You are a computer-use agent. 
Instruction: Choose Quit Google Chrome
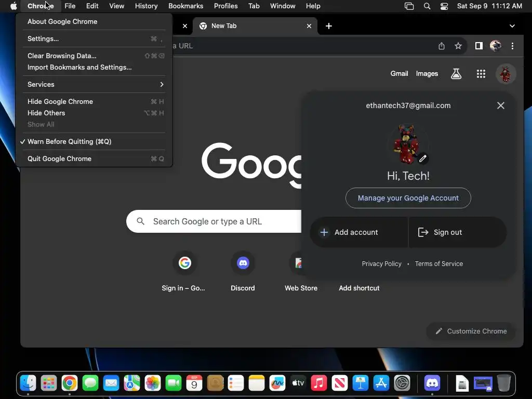tap(94, 159)
